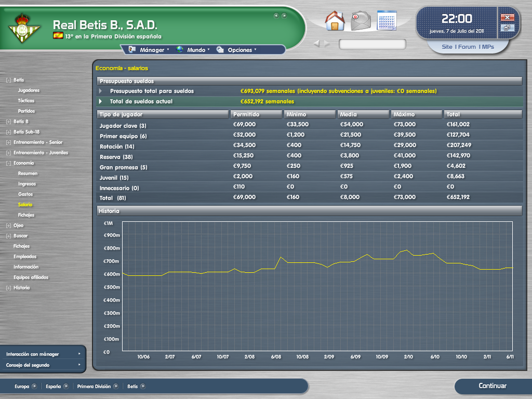Open Resumen under Economía
Viewport: 532px width, 399px height.
28,174
